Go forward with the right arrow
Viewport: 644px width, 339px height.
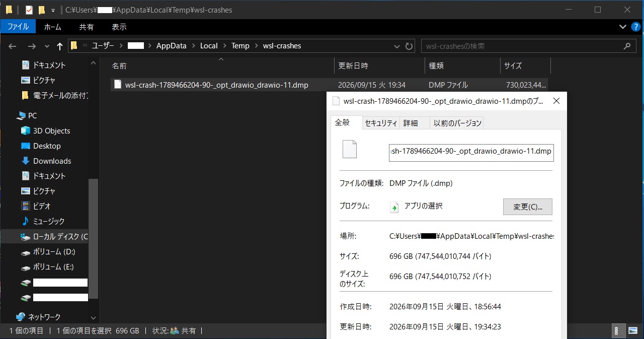pos(32,46)
